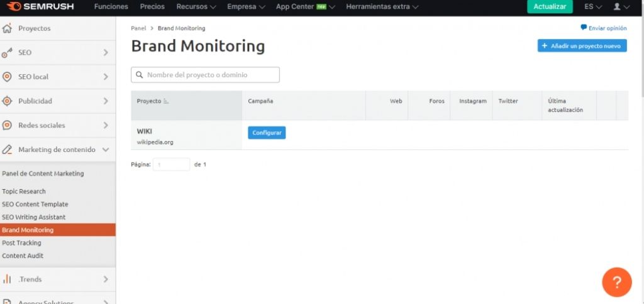
Task: Click the Enviar opinión speech bubble icon
Action: (583, 28)
